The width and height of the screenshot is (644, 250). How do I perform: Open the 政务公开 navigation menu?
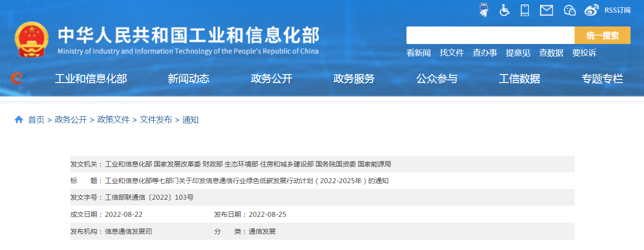(272, 79)
